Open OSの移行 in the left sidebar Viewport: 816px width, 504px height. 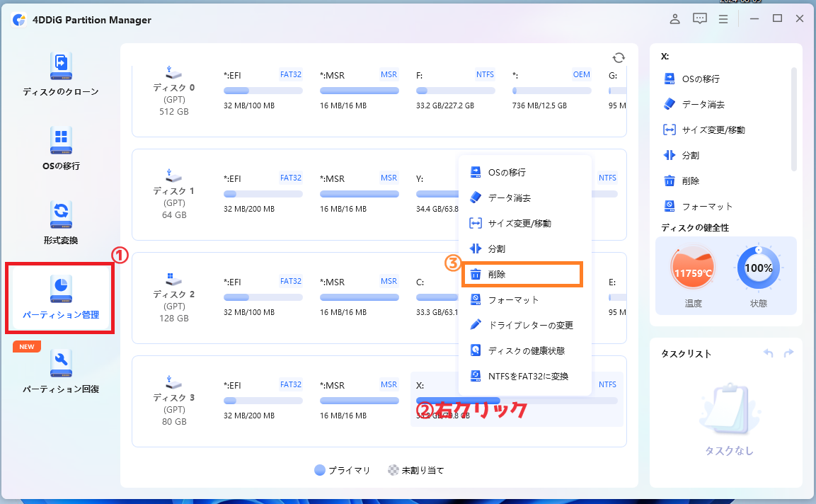click(60, 149)
